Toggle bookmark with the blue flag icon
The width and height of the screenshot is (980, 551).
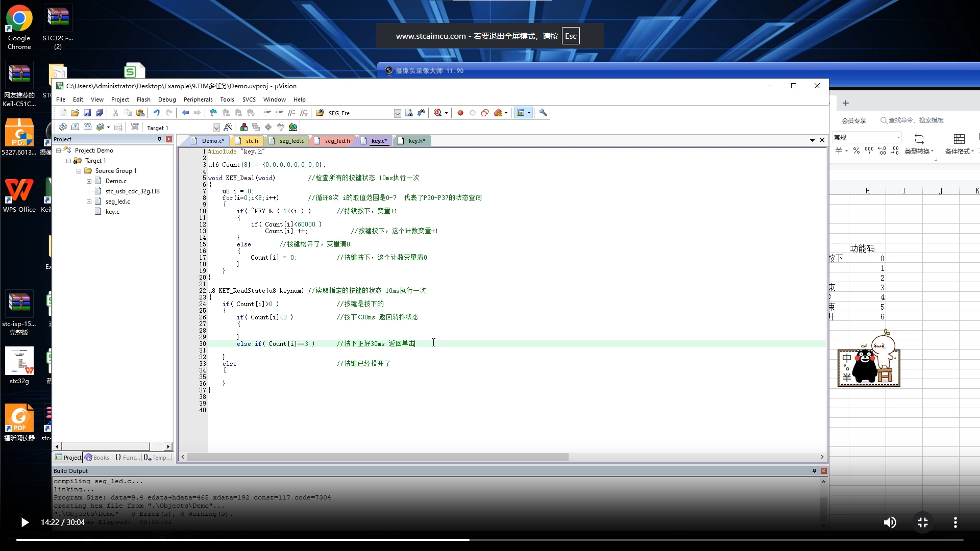pos(213,113)
